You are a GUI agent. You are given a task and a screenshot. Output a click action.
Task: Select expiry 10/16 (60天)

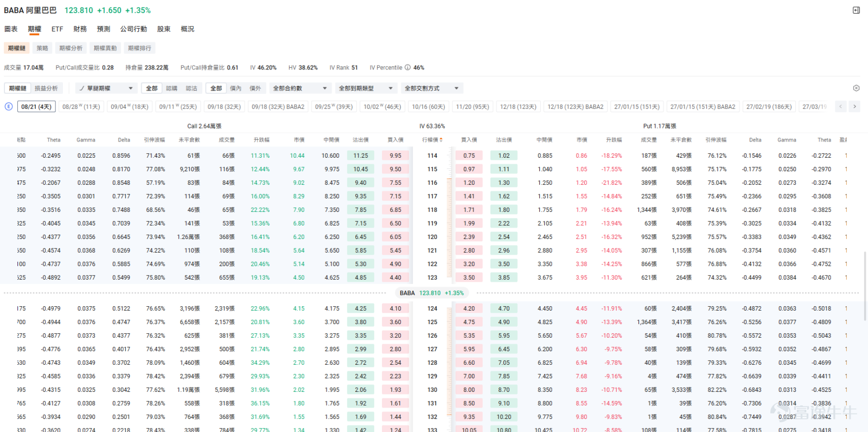pyautogui.click(x=429, y=107)
